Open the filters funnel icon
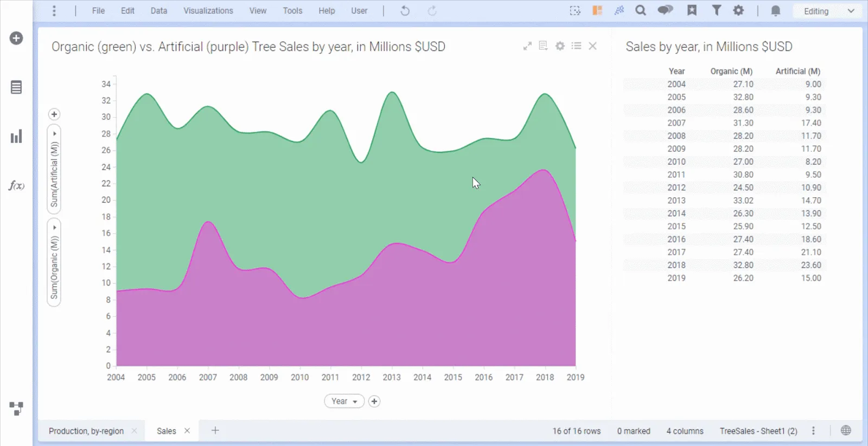The width and height of the screenshot is (868, 446). [716, 10]
